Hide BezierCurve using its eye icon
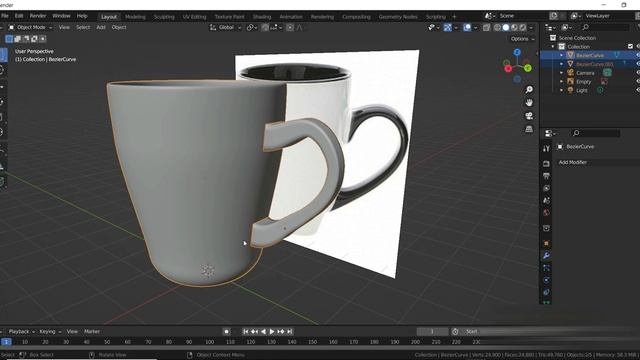This screenshot has width=640, height=360. [638, 55]
